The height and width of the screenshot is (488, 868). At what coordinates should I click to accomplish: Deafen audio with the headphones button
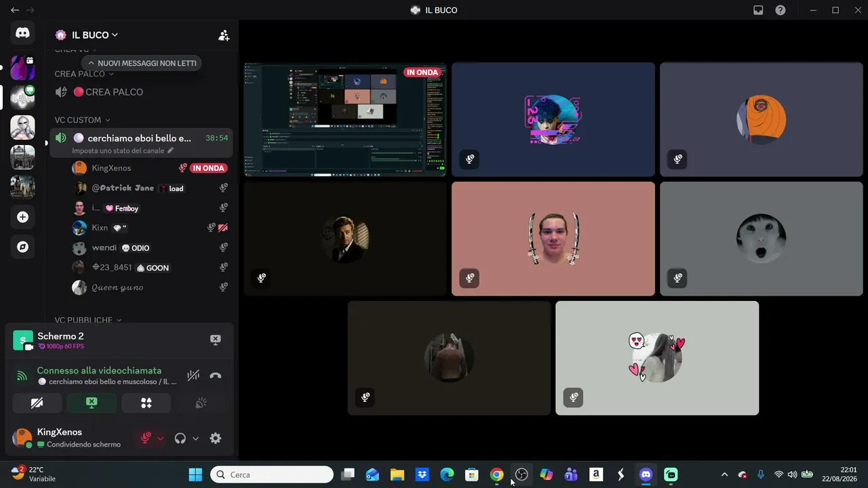point(180,439)
